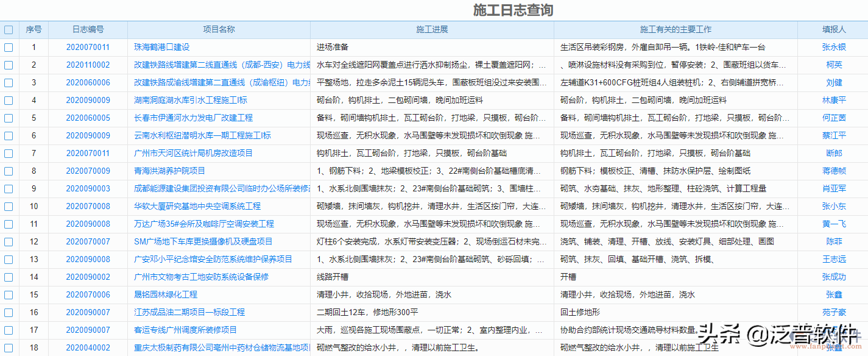Check the box for row 珠海鹤港口建设
Viewport: 868px width, 356px height.
[9, 47]
